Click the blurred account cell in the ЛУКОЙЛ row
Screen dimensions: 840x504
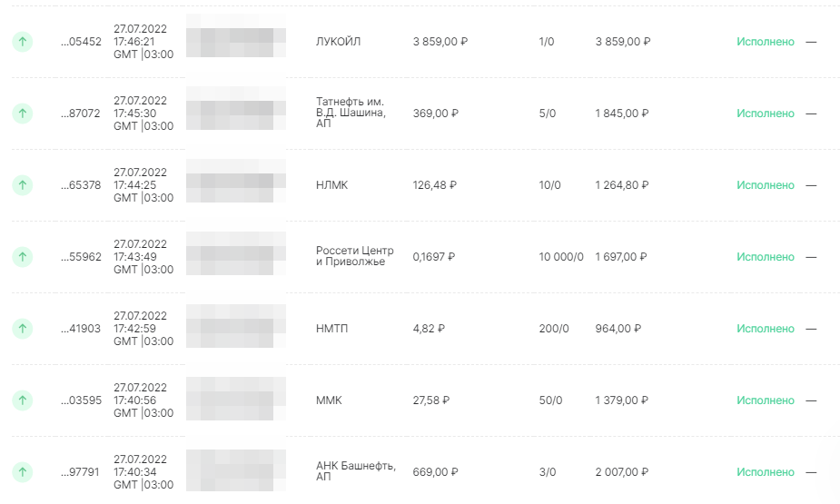point(236,35)
